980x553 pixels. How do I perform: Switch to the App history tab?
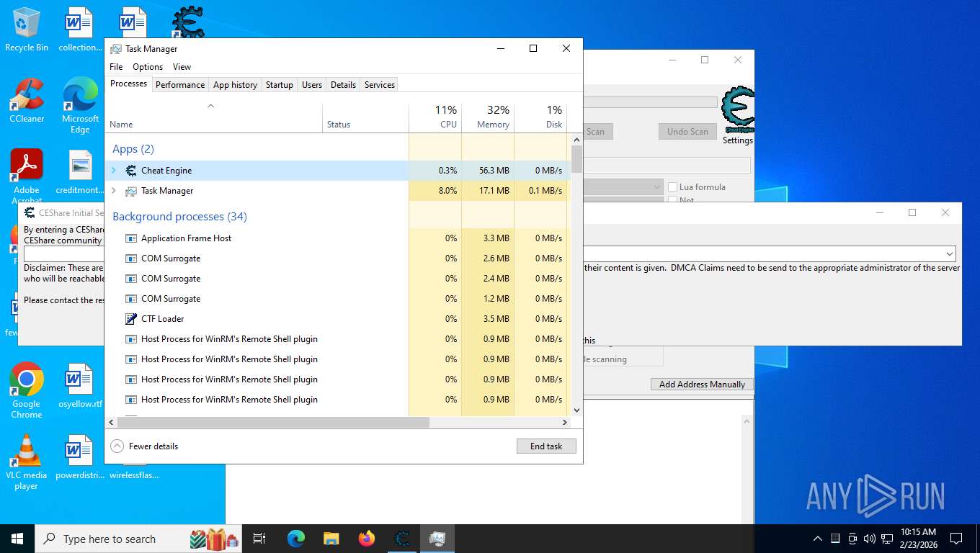(235, 85)
